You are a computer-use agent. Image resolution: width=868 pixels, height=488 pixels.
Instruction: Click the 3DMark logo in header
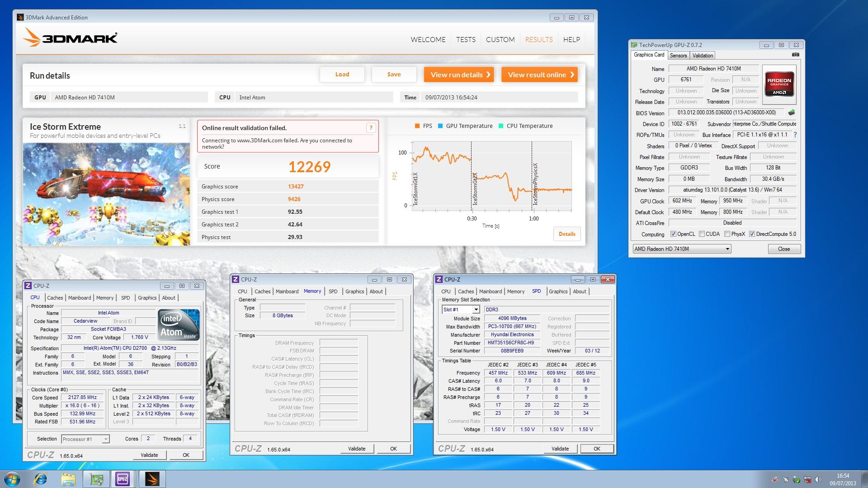71,38
